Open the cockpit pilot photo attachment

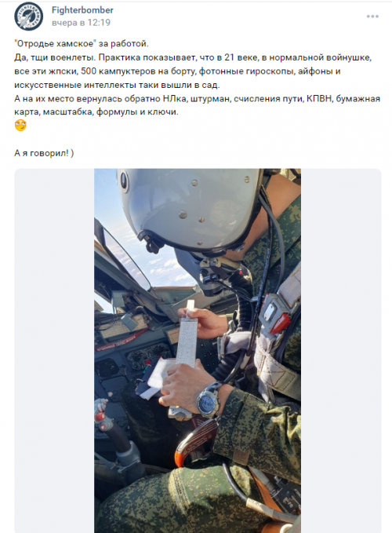tap(198, 351)
